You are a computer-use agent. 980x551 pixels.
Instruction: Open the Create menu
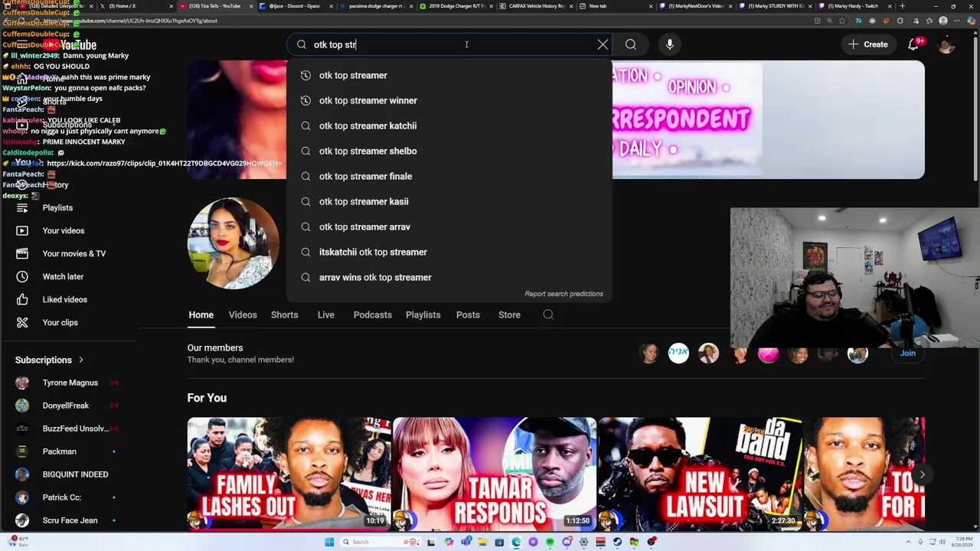point(868,44)
